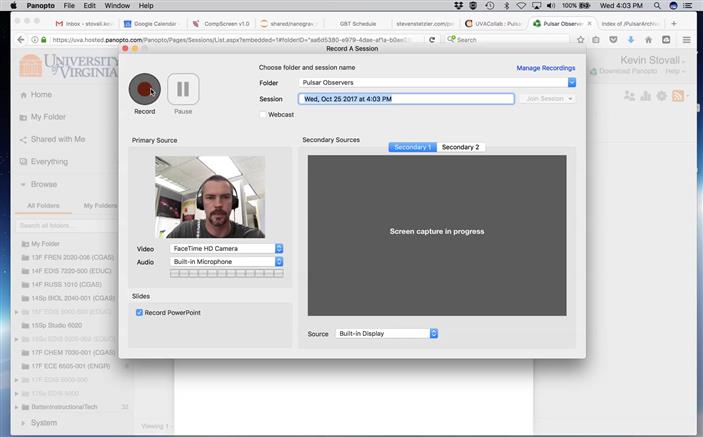
Task: Select the Secondary 1 tab
Action: click(413, 147)
